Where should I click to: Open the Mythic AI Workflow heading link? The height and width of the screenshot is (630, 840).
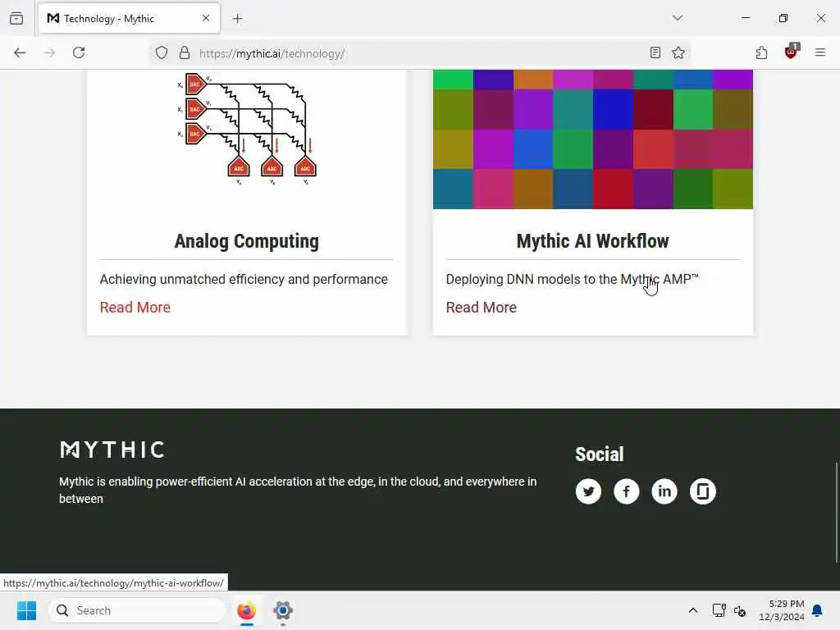click(592, 241)
